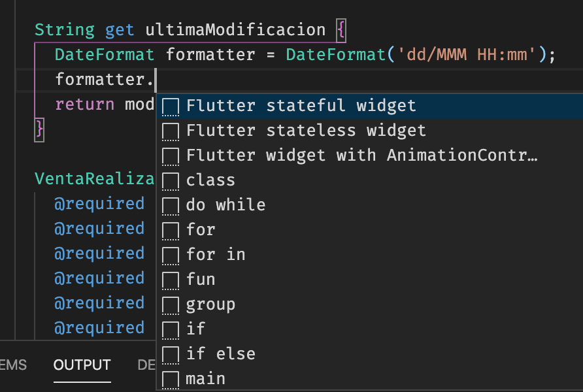Screen dimensions: 583x392
Task: Click the snippet icon beside 'group'
Action: click(x=171, y=304)
